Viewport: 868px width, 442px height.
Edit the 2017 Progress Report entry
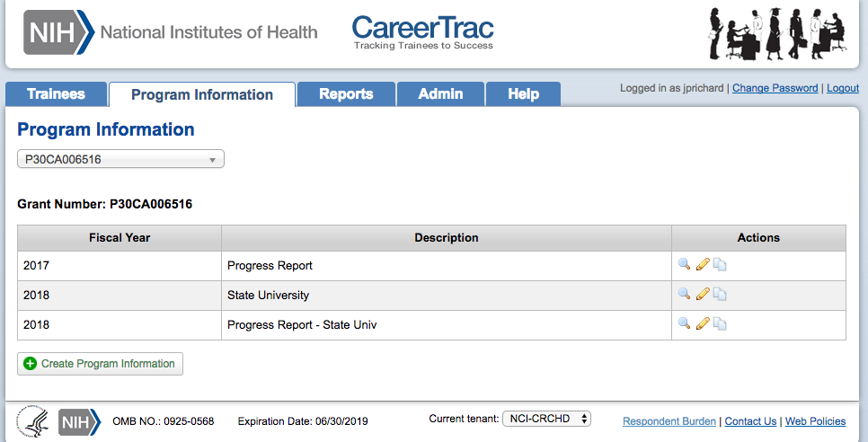703,265
